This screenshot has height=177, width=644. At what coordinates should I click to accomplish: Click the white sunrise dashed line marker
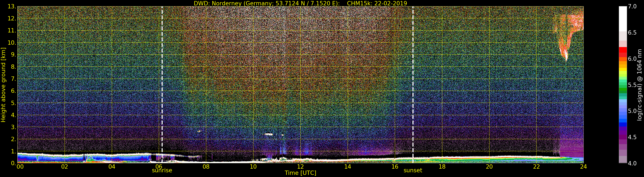162,85
